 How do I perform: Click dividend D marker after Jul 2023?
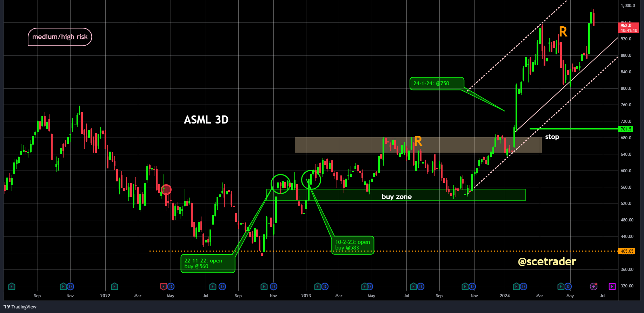pos(420,287)
